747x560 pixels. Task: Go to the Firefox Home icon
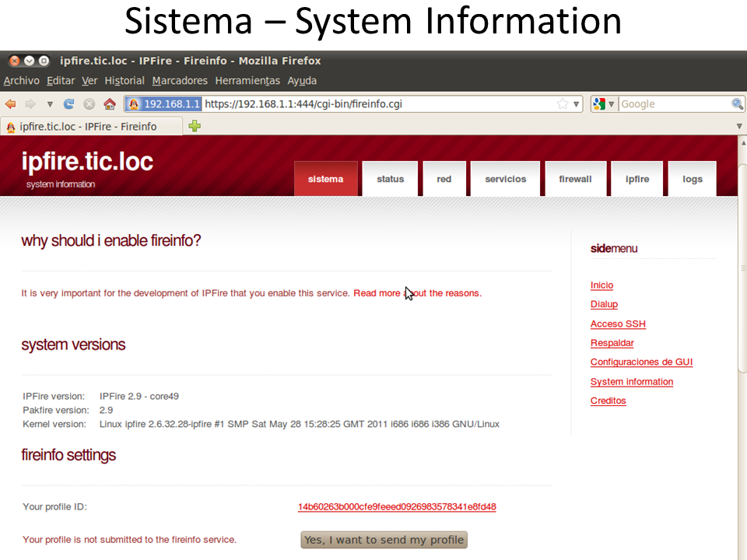110,104
